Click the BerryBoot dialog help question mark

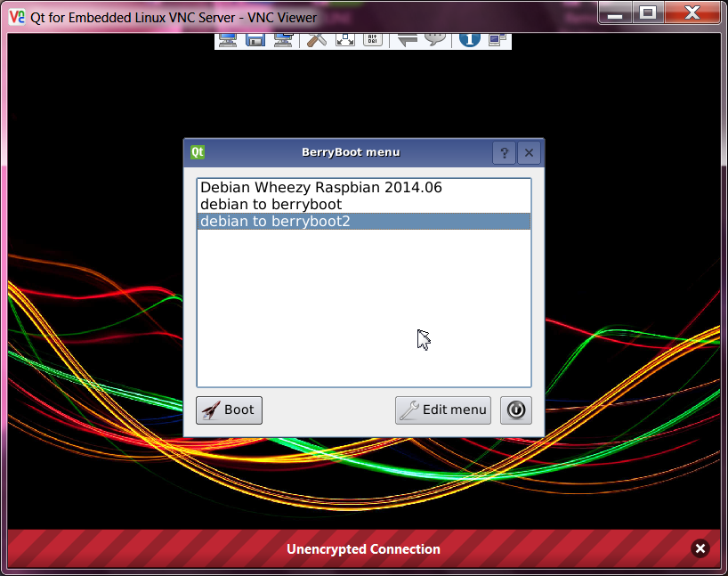tap(504, 153)
